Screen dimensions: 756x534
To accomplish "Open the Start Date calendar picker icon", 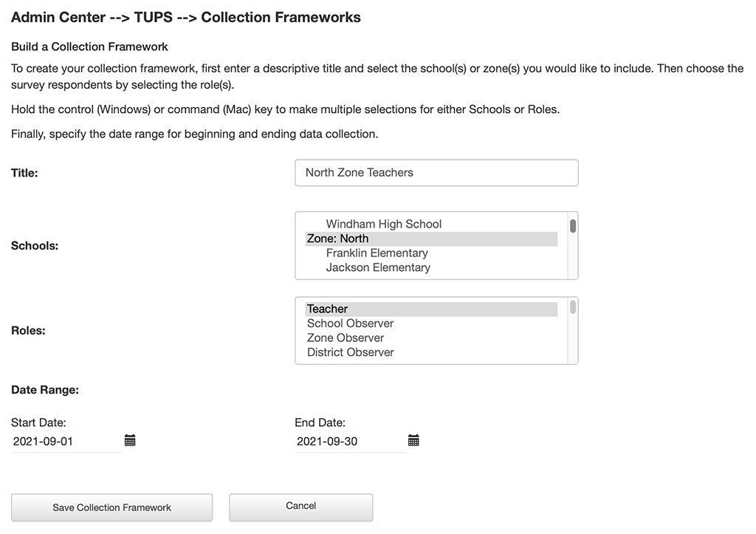I will pos(130,440).
